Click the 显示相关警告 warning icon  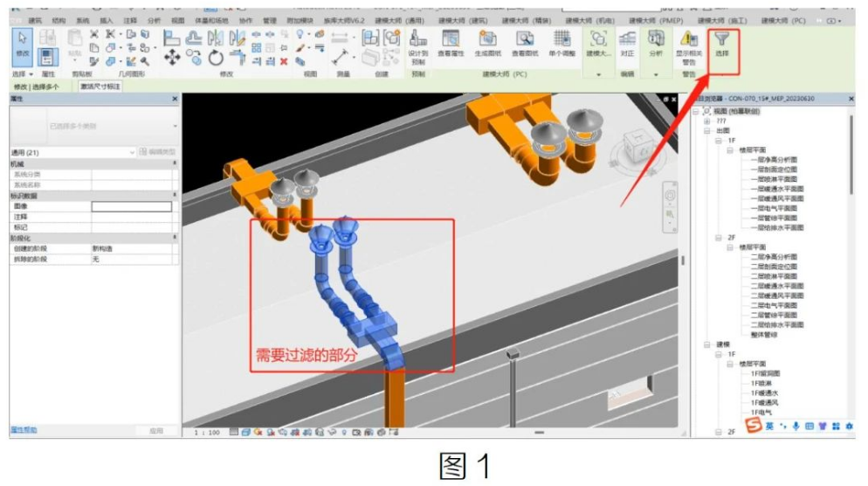[689, 47]
